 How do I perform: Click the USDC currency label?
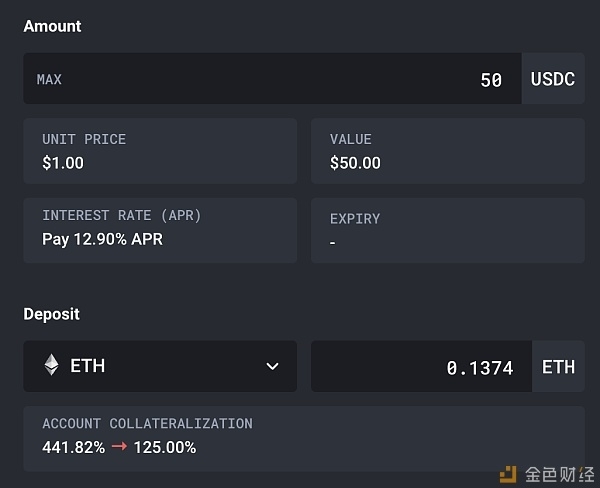553,79
